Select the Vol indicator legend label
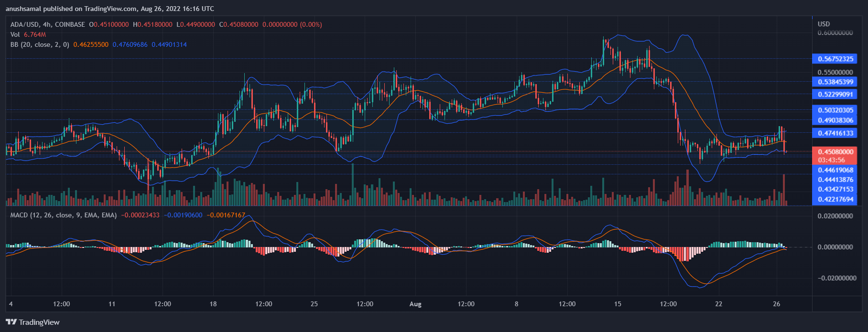This screenshot has height=332, width=868. point(15,34)
